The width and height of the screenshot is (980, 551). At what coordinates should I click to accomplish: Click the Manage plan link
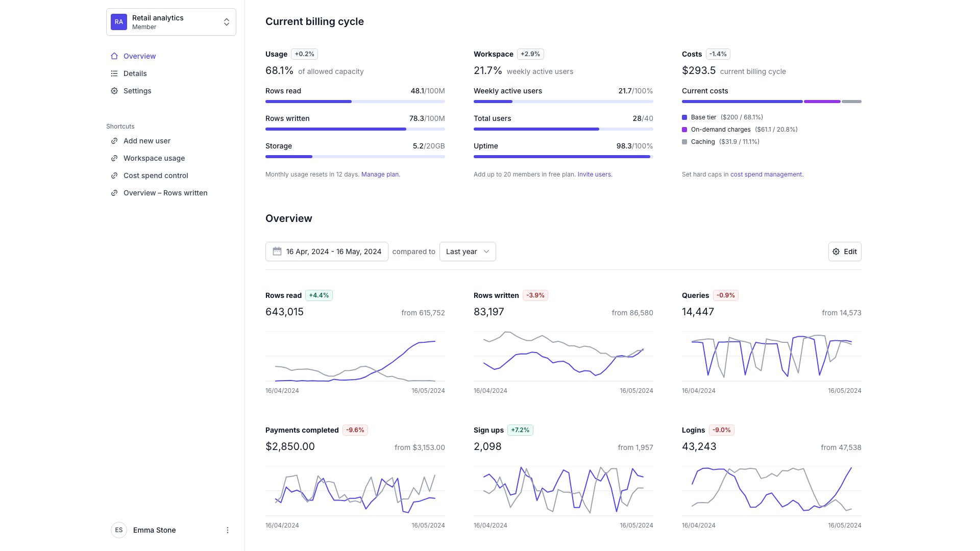(380, 174)
